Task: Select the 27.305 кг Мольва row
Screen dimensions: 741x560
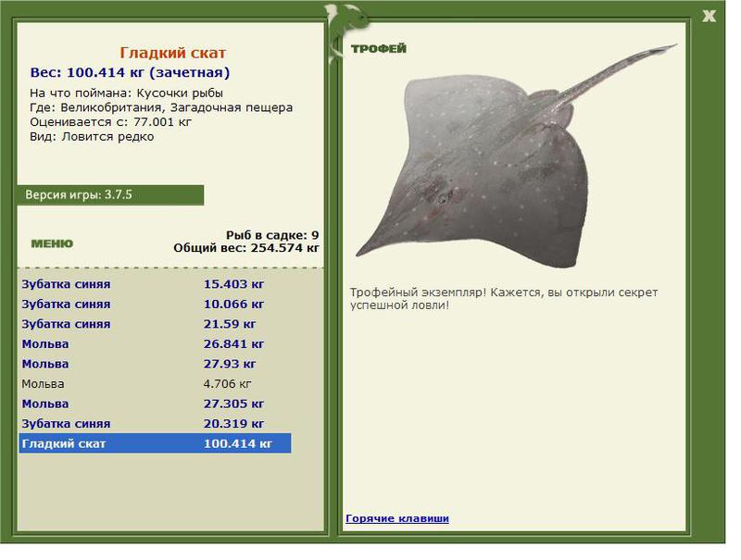Action: [x=155, y=404]
